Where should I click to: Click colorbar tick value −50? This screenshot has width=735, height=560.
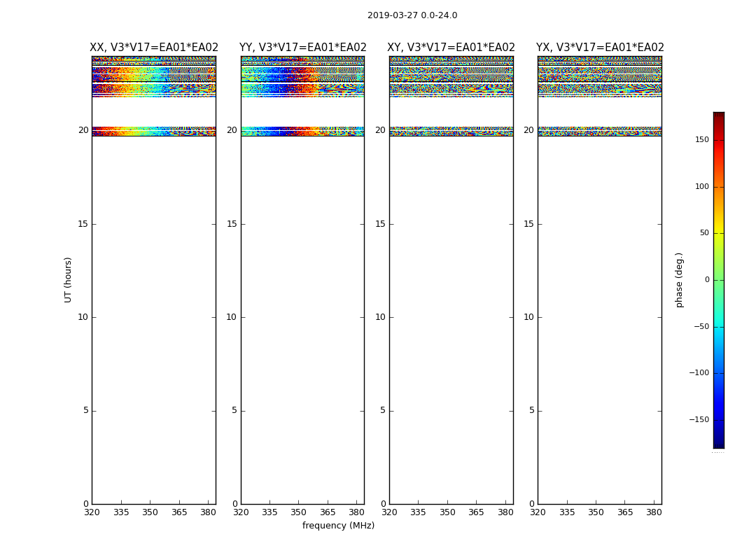[x=701, y=326]
